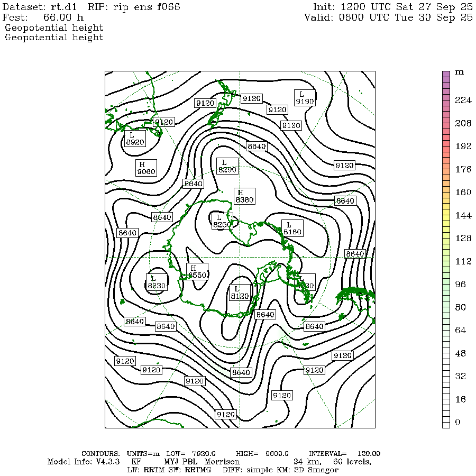Click the 'CONTOURS:' footer label
This screenshot has width=476, height=476.
(101, 454)
